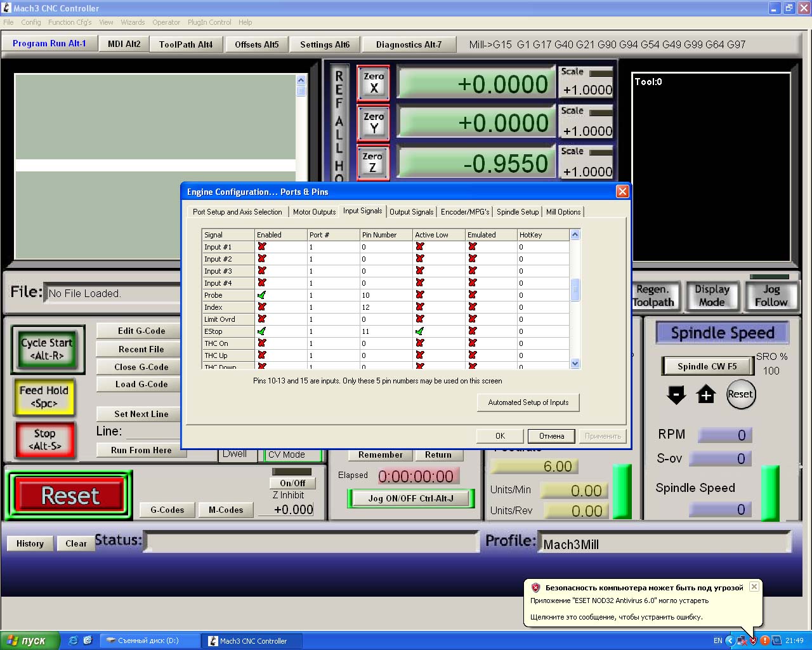Click the green spindle speed override bar

click(769, 493)
